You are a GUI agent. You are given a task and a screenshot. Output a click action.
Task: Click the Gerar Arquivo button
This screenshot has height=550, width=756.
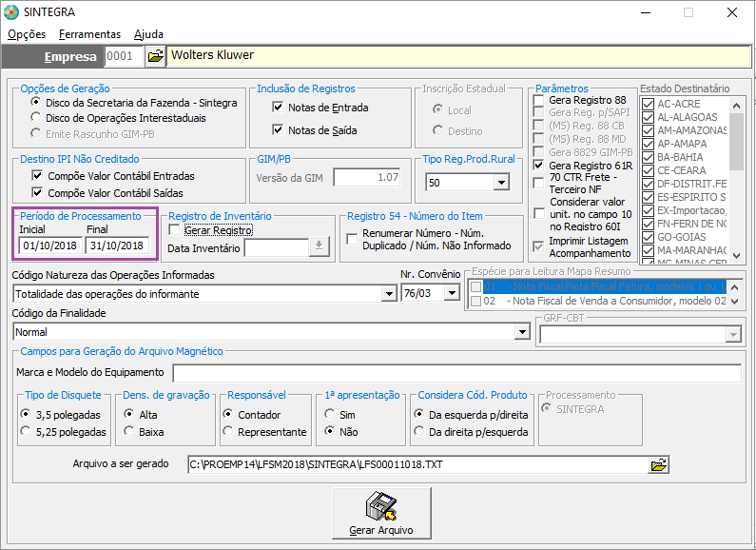(381, 513)
